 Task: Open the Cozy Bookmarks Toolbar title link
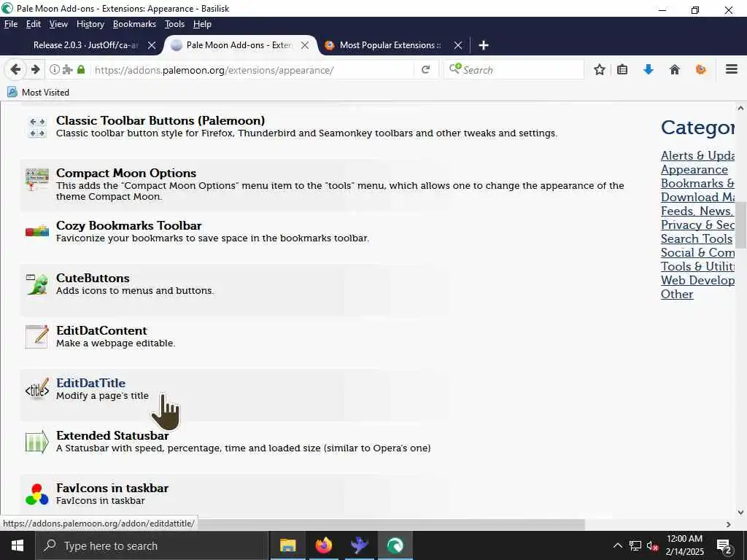coord(128,225)
